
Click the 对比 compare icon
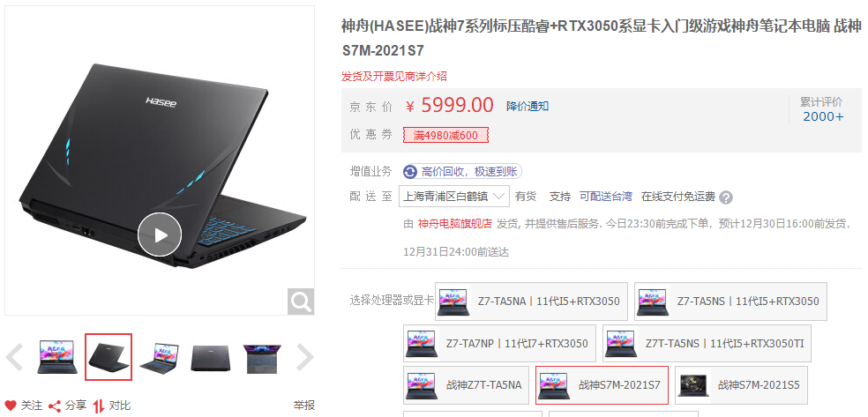tap(99, 406)
